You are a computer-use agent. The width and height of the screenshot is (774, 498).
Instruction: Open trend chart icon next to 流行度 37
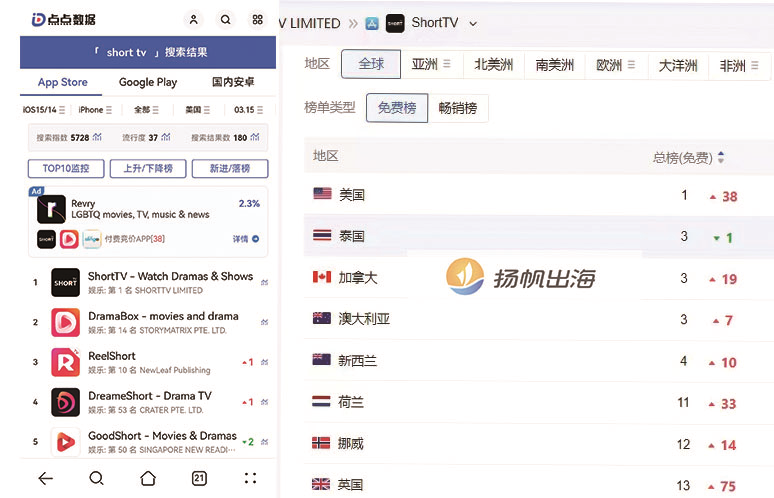[166, 137]
